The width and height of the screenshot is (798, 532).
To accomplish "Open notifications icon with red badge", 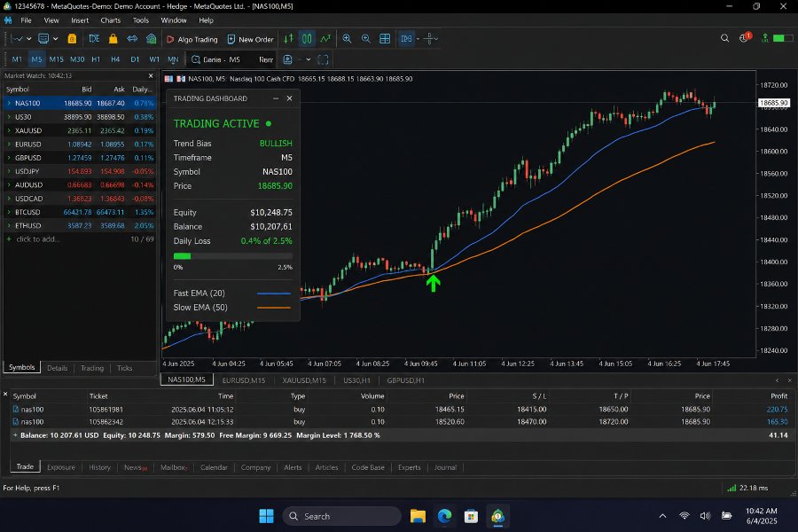I will click(x=745, y=37).
